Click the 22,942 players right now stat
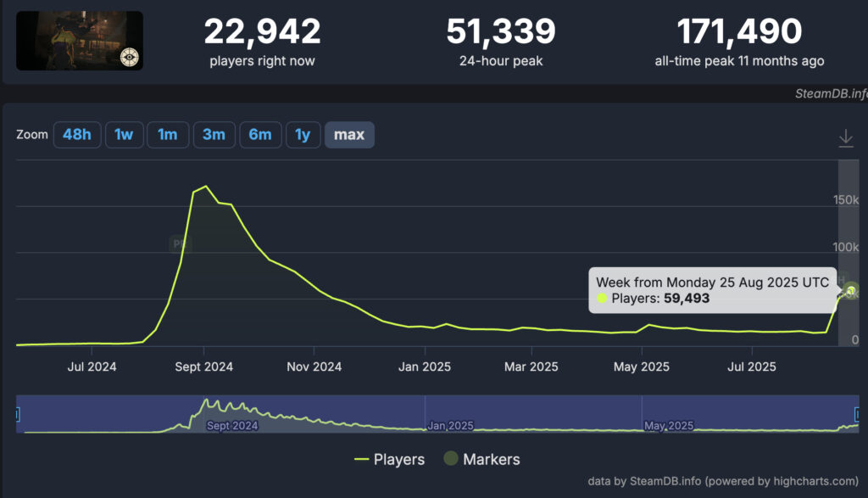 pos(262,32)
